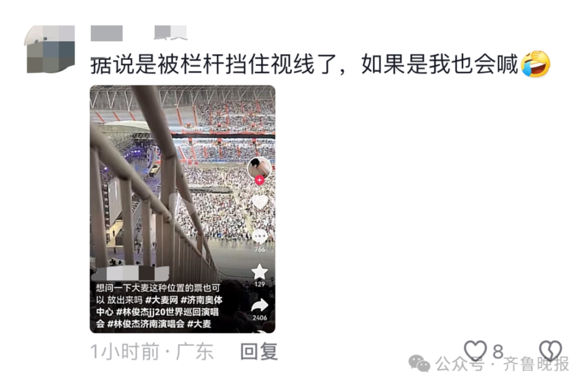Tap the broken heart dislike icon

550,350
